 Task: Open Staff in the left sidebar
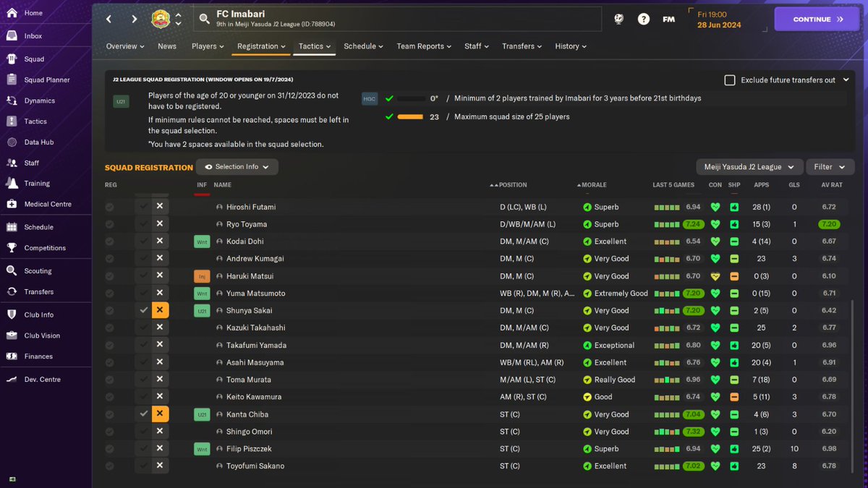[x=32, y=163]
